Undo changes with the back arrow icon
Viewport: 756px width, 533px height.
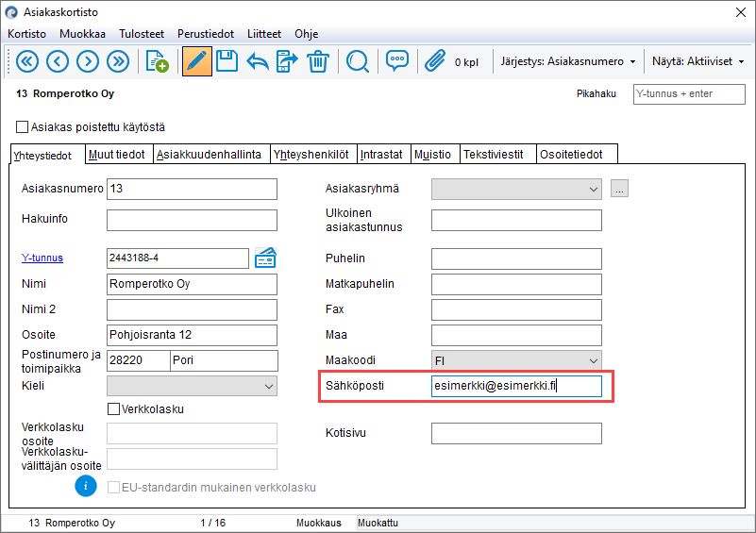pyautogui.click(x=258, y=61)
